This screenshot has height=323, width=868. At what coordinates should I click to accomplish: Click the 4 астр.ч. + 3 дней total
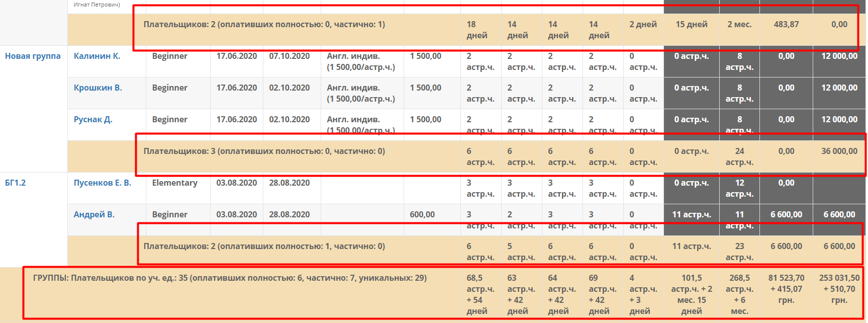[x=643, y=294]
